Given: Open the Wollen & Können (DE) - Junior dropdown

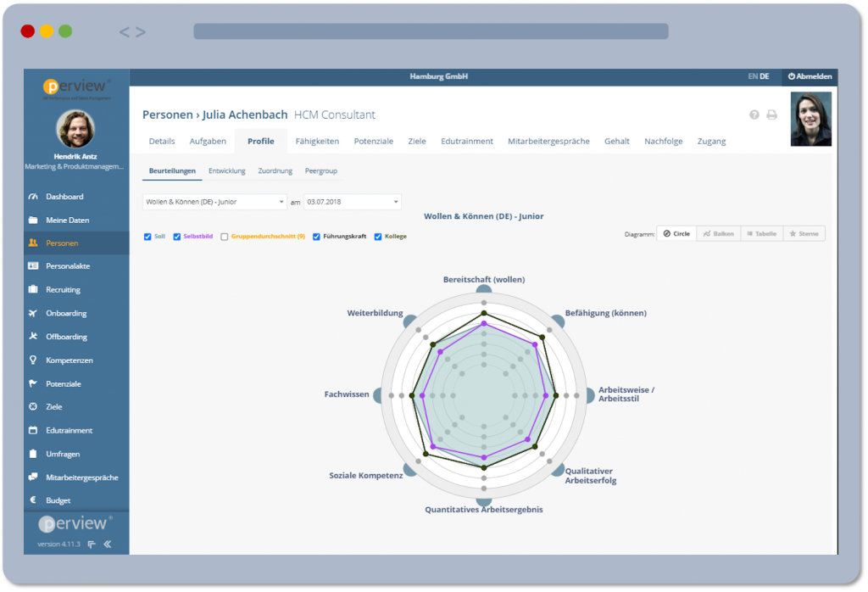Looking at the screenshot, I should point(214,202).
